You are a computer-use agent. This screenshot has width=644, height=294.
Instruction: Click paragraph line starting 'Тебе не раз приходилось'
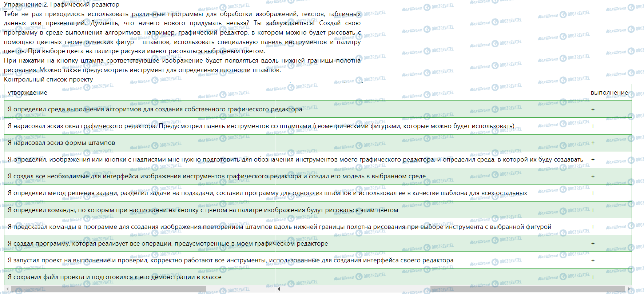(x=182, y=14)
